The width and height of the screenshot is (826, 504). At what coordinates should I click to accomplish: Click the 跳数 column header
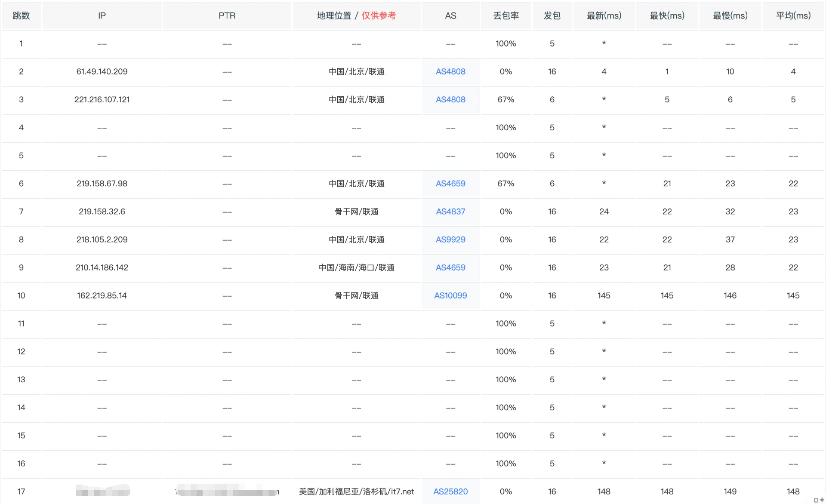21,15
